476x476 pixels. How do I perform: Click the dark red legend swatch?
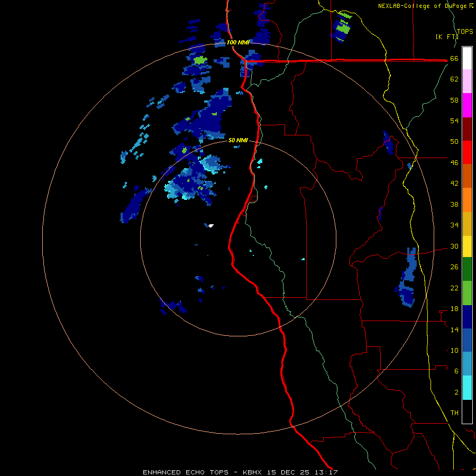point(467,129)
